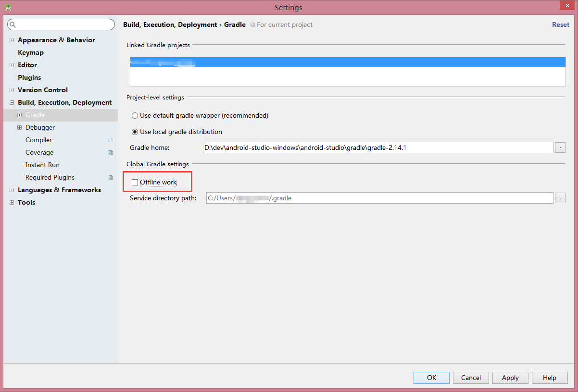
Task: Select 'Use local gradle distribution' radio button
Action: tap(135, 132)
